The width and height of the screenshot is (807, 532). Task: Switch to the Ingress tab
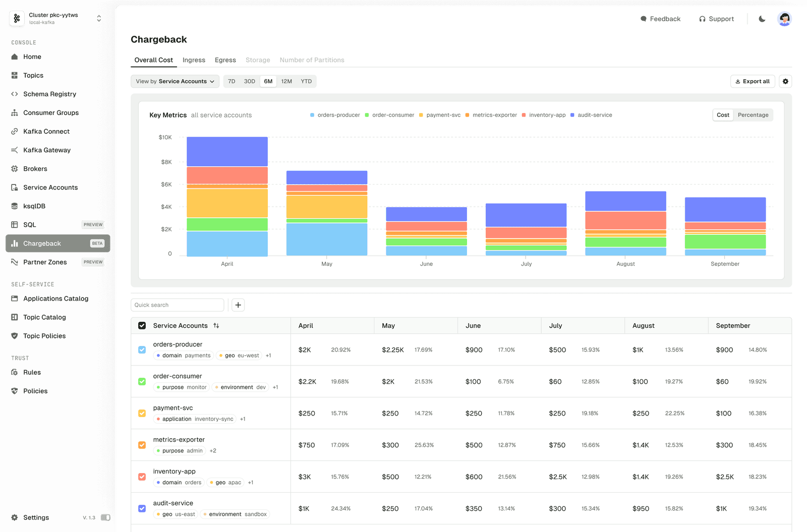coord(194,60)
